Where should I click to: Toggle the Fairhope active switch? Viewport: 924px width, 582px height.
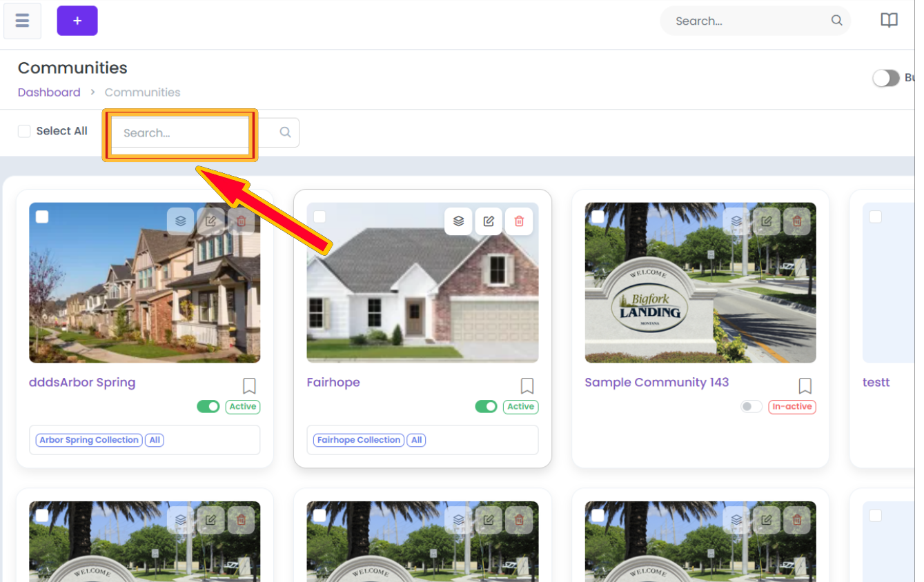[486, 407]
